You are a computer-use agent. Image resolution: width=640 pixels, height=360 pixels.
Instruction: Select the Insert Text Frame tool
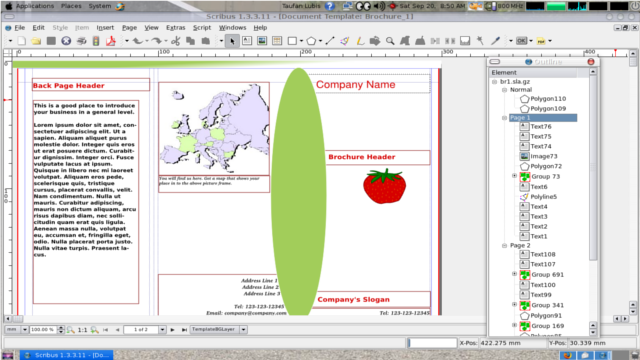coord(247,41)
